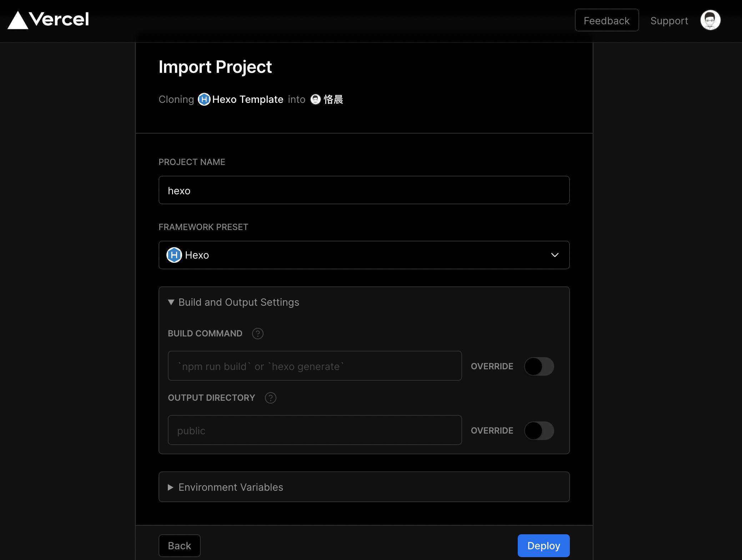The width and height of the screenshot is (742, 560).
Task: Click the Deploy button
Action: click(x=543, y=546)
